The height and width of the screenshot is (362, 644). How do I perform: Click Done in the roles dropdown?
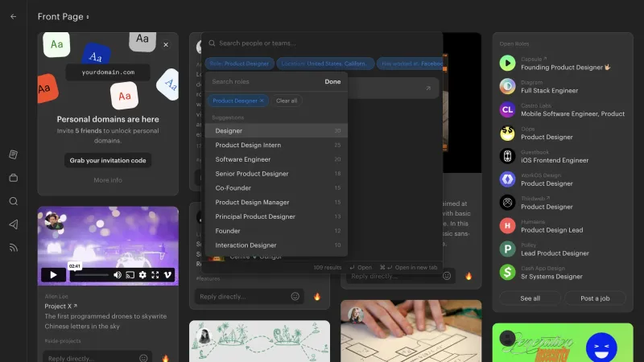click(x=332, y=82)
